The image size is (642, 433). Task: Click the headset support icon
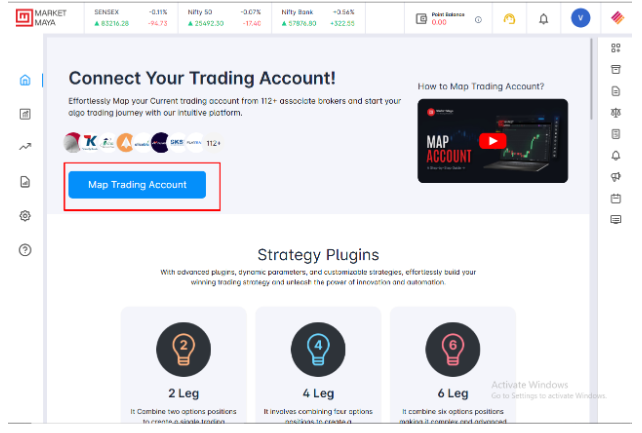(x=509, y=19)
